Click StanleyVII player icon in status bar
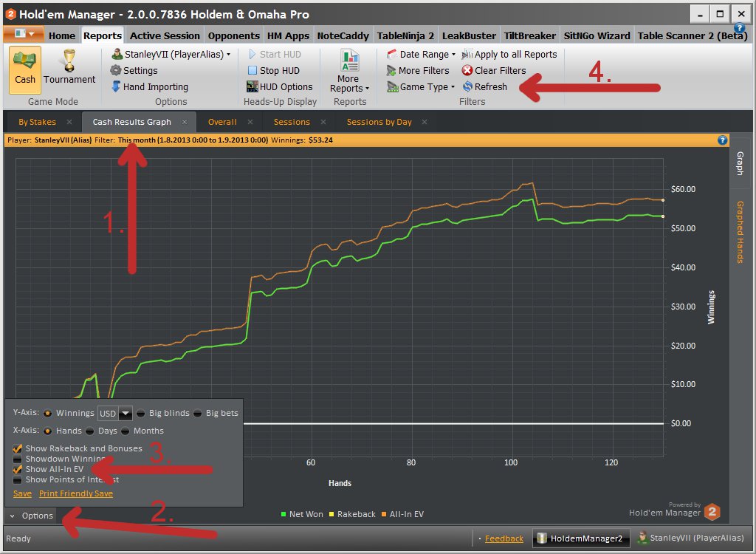 [642, 537]
